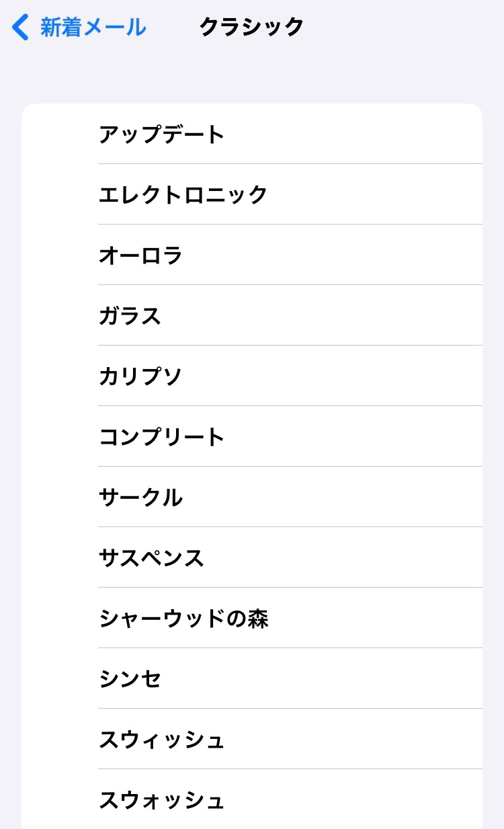
Task: Tap the checkmark area beside コンプリート
Action: coord(60,437)
